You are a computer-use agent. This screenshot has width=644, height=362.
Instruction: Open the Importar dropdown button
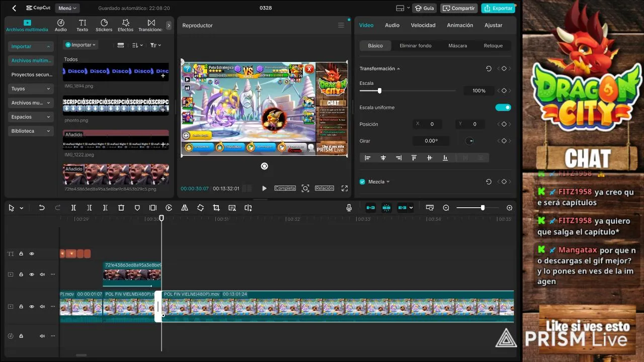point(80,45)
